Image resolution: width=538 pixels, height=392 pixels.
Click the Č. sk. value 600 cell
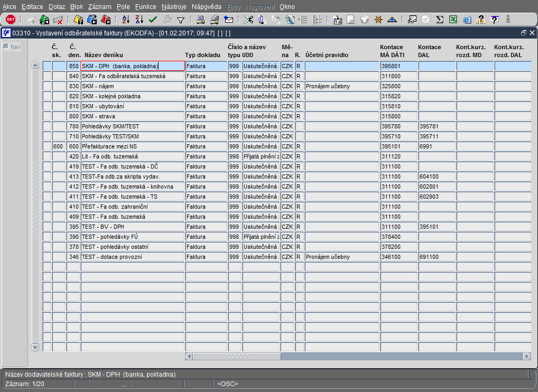coord(59,146)
